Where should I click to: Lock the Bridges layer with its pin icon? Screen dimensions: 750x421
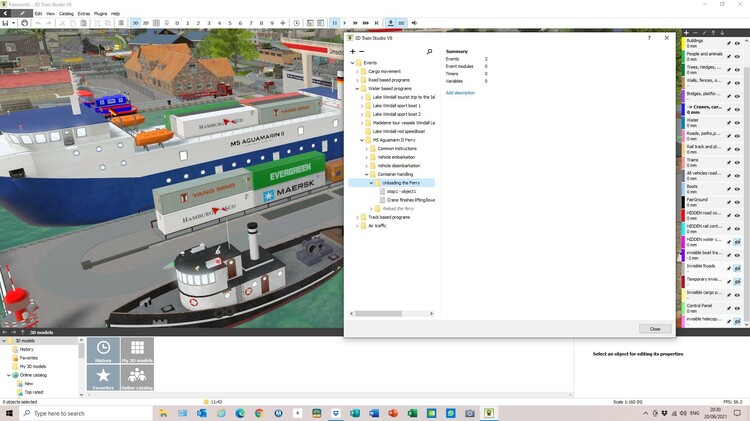(x=729, y=96)
